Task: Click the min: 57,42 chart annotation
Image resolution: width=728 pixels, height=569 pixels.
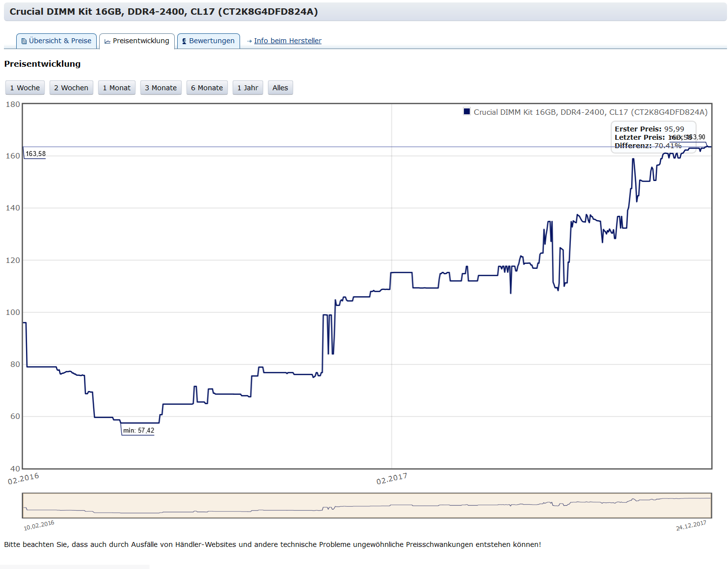Action: pyautogui.click(x=138, y=431)
